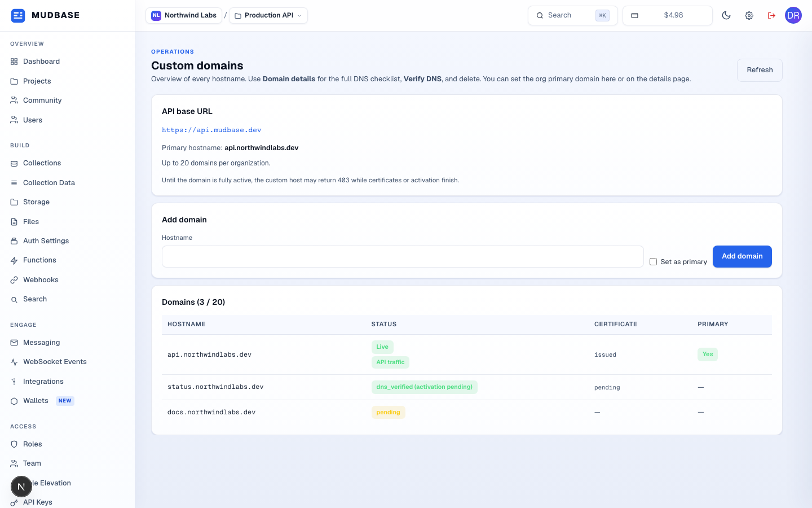
Task: Click the Projects folder icon
Action: (x=14, y=81)
